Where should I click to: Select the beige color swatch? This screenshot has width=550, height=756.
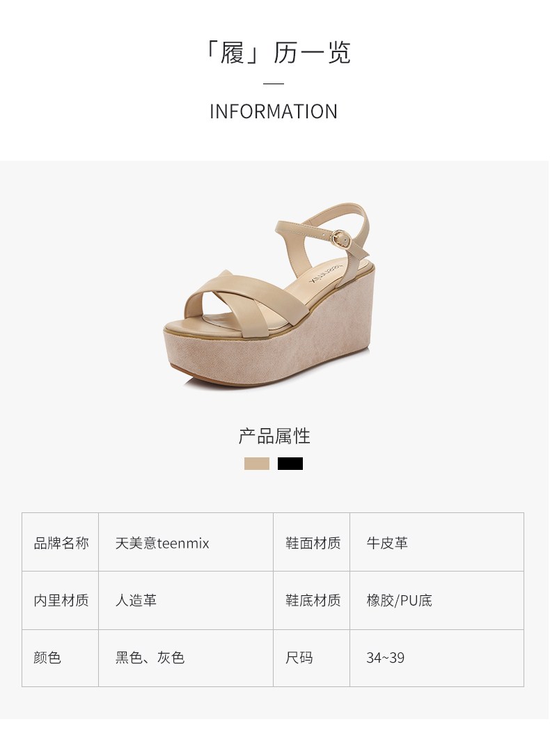pos(256,464)
